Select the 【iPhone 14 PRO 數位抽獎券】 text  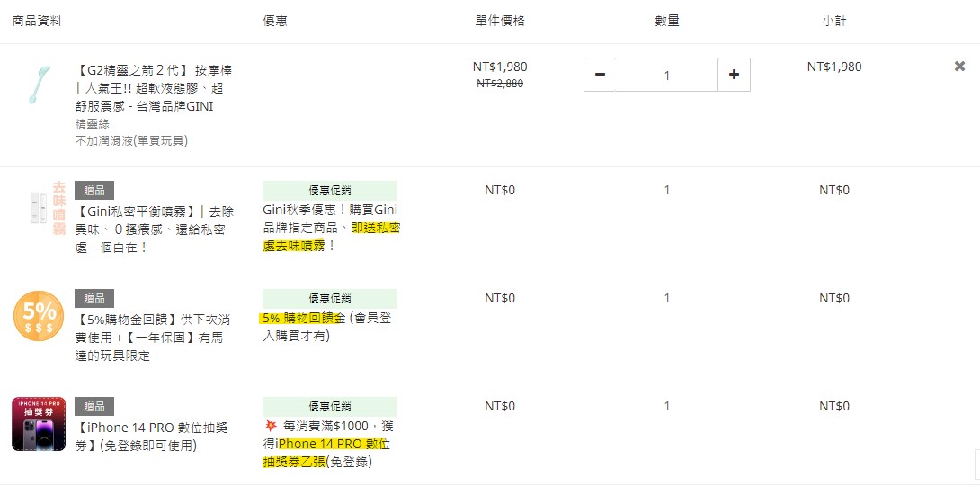tap(152, 436)
